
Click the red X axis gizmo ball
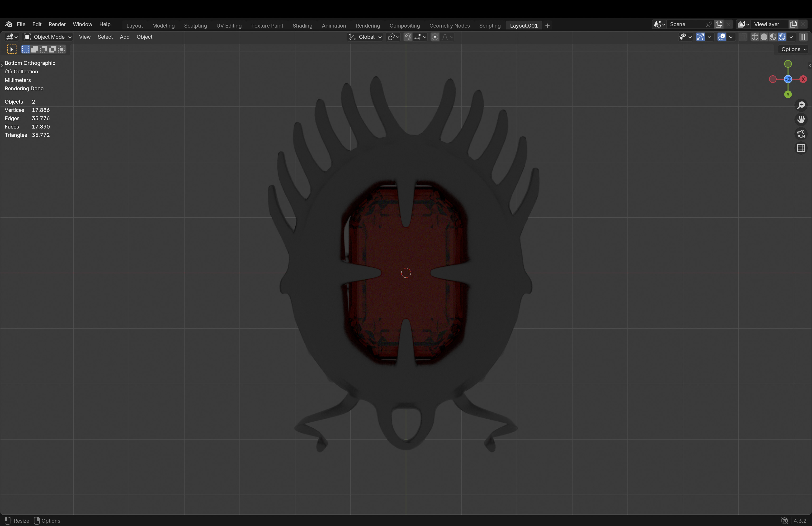[x=803, y=79]
